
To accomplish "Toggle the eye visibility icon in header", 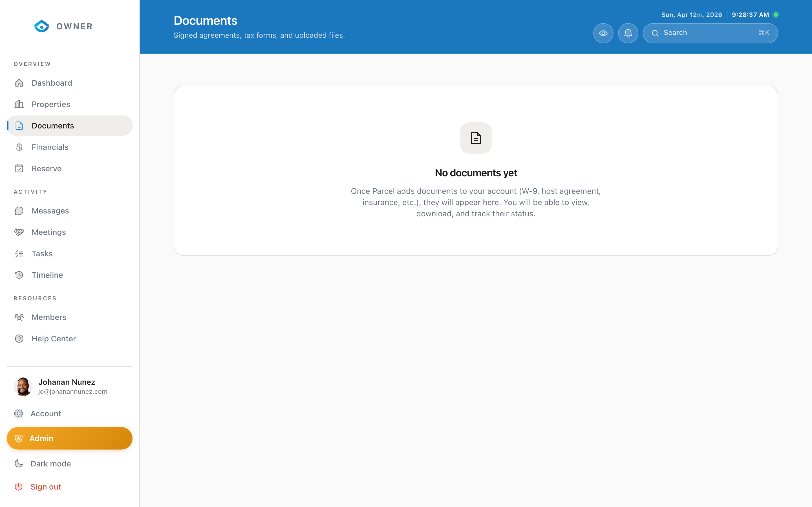I will pyautogui.click(x=603, y=33).
